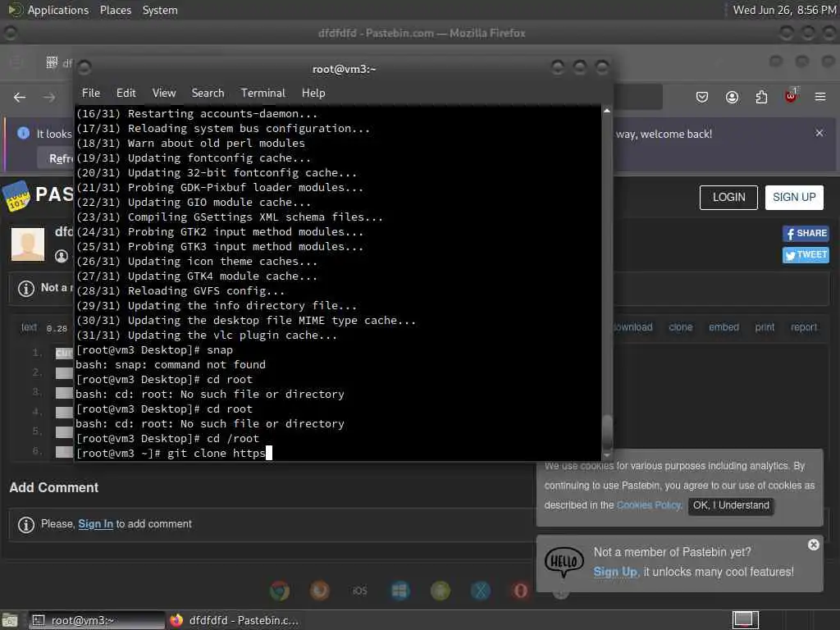Click the blue X macOS icon at page bottom

(x=481, y=591)
